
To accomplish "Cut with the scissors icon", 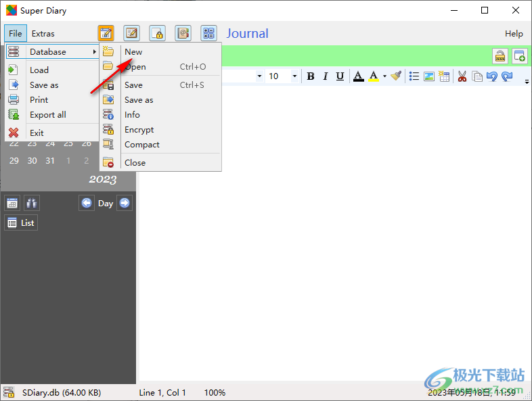I will coord(462,76).
